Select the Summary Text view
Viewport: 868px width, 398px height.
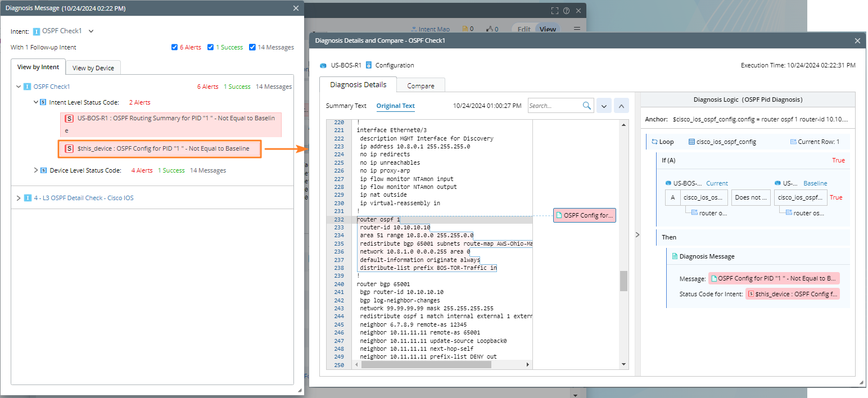(x=346, y=106)
